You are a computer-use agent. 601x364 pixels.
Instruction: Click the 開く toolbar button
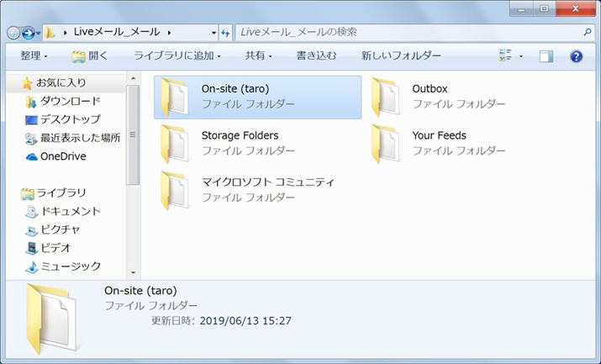click(x=90, y=56)
